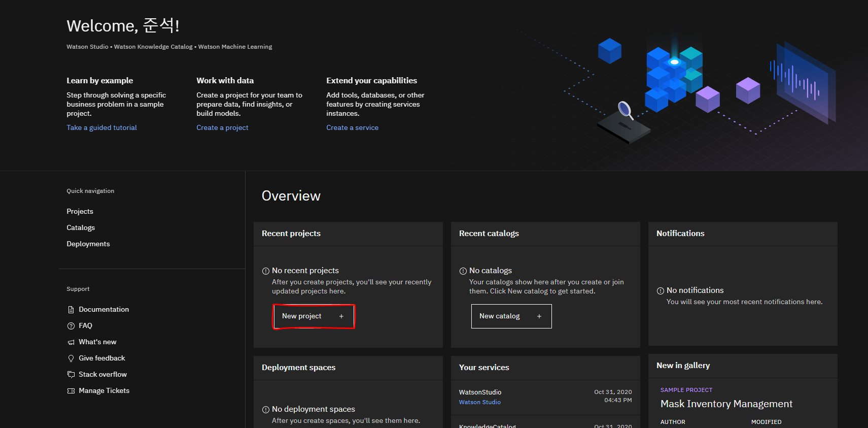Open the Take a guided tutorial link
This screenshot has width=868, height=428.
pos(102,127)
